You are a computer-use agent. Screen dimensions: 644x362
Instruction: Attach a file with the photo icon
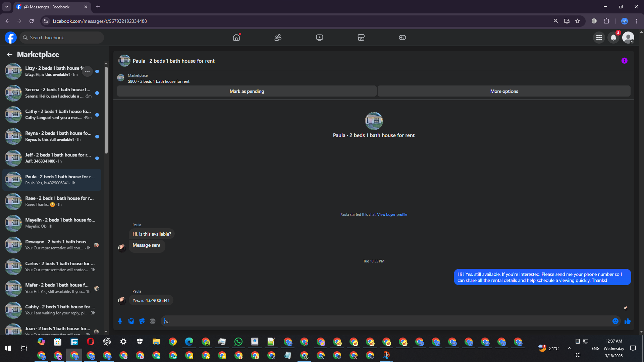(131, 321)
